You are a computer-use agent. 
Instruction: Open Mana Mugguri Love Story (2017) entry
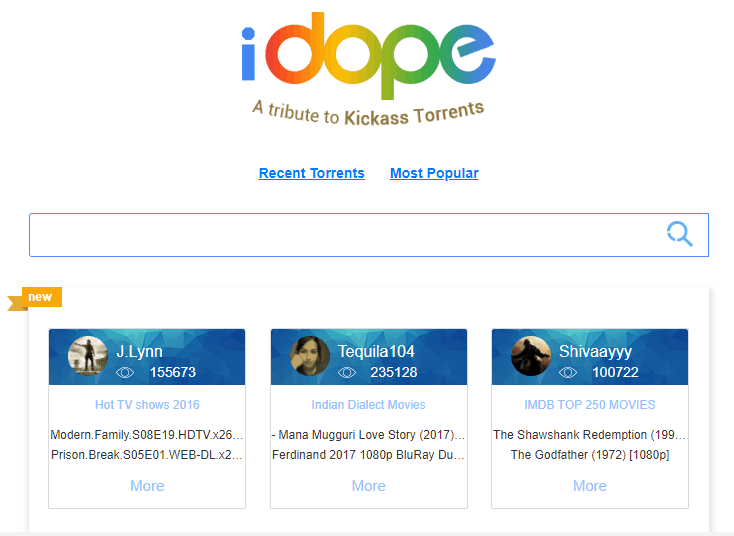coord(368,435)
